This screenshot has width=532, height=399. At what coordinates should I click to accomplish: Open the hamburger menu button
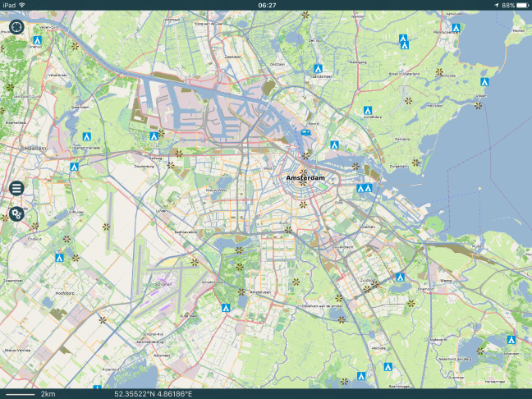coord(16,188)
